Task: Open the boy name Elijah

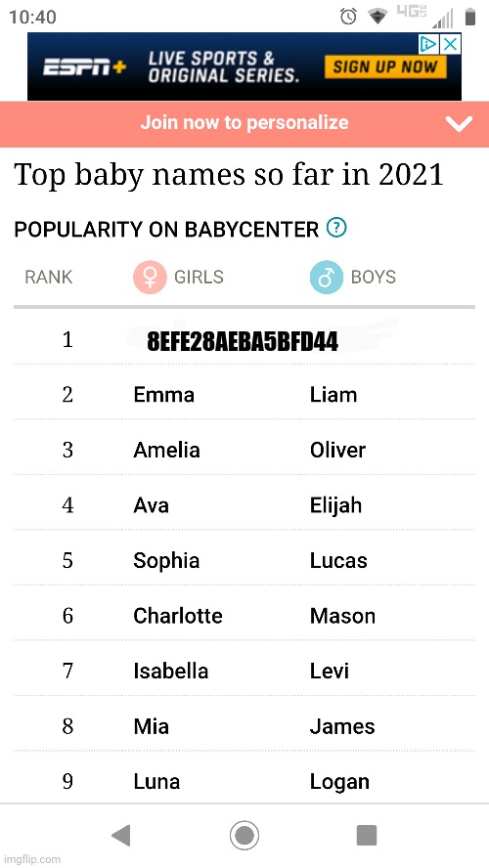Action: pyautogui.click(x=335, y=505)
